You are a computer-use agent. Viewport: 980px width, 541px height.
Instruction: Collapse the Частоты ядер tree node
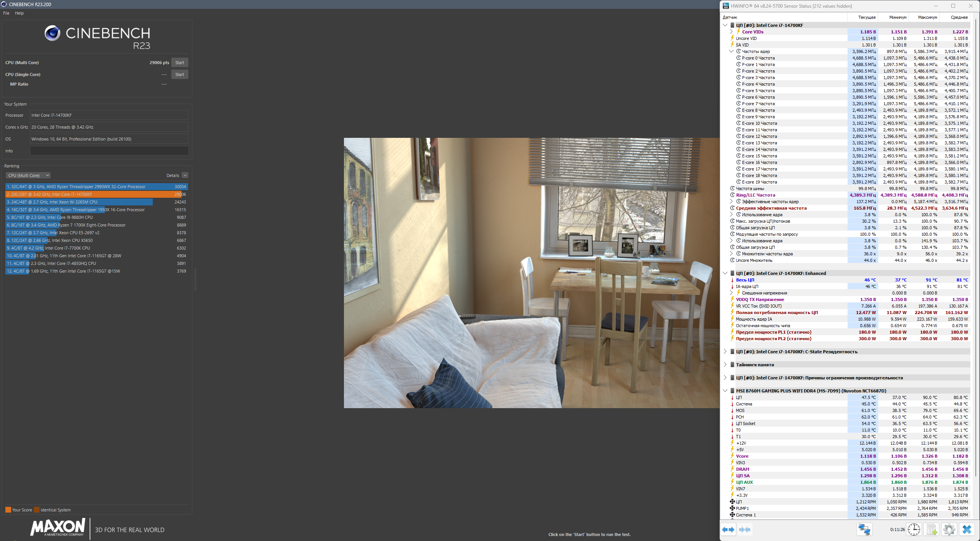point(731,51)
